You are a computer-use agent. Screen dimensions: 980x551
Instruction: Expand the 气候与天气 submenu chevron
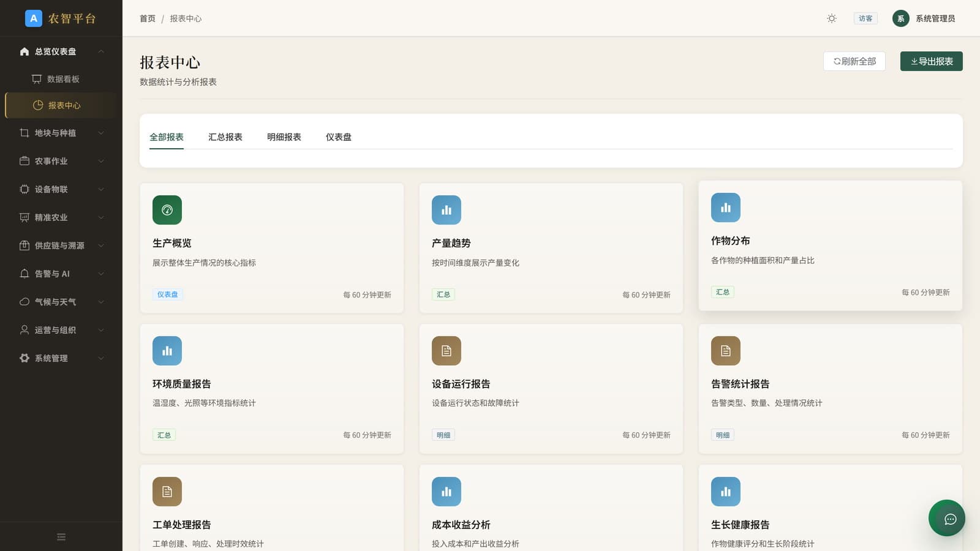tap(101, 302)
